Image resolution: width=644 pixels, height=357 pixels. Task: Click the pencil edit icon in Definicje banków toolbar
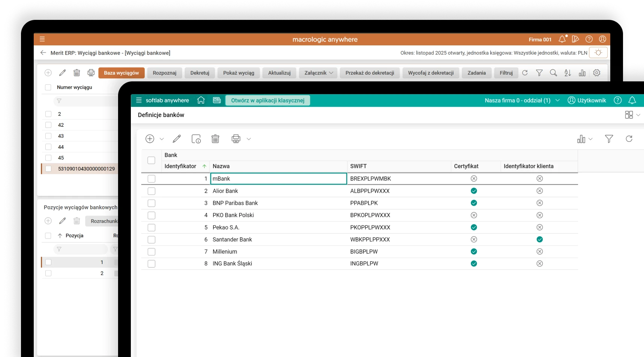tap(177, 139)
